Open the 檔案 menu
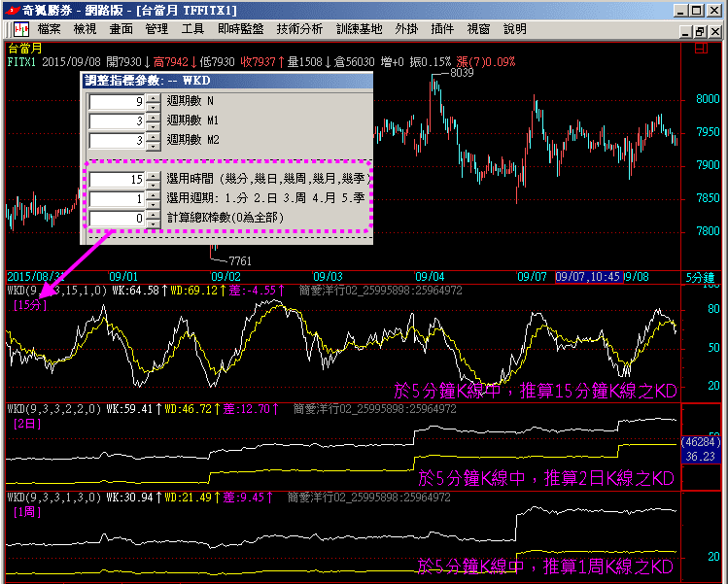This screenshot has height=584, width=728. point(49,29)
